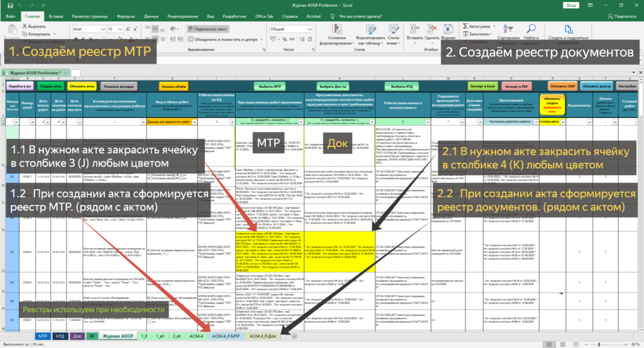Select the МТР sheet tab
Viewport: 644px width, 348px height.
(x=43, y=336)
